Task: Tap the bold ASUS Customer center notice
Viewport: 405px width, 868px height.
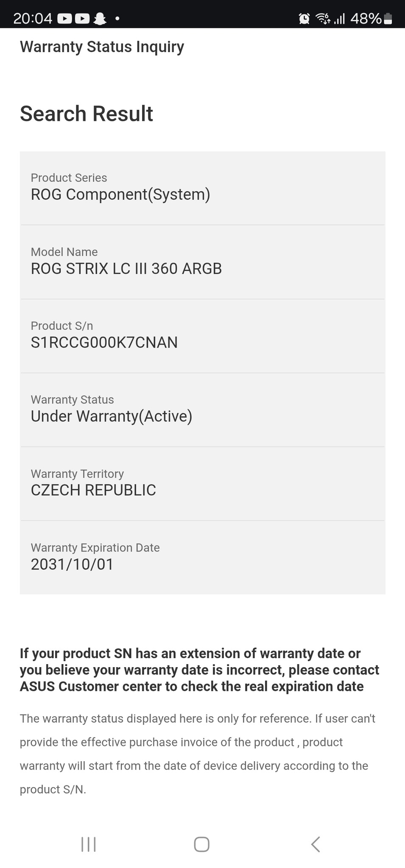Action: (x=199, y=670)
